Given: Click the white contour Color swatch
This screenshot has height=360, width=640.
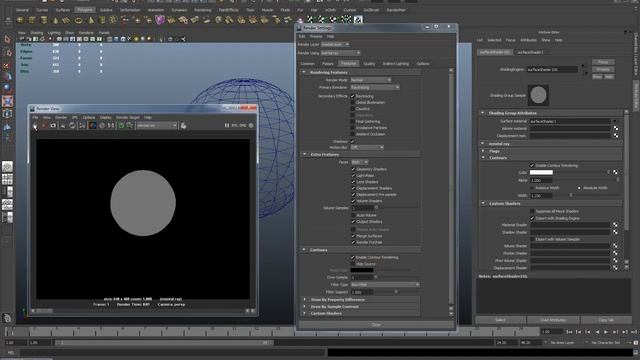Looking at the screenshot, I should pos(541,173).
